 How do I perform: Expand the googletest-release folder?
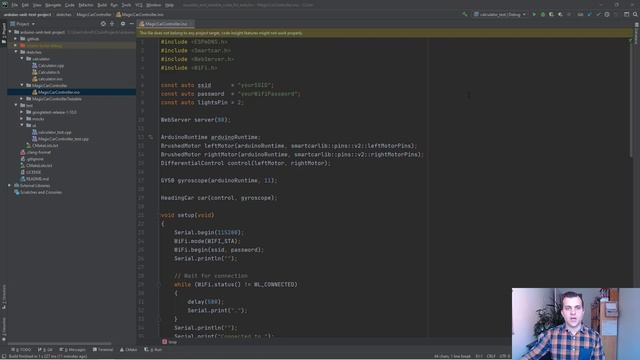pyautogui.click(x=22, y=112)
